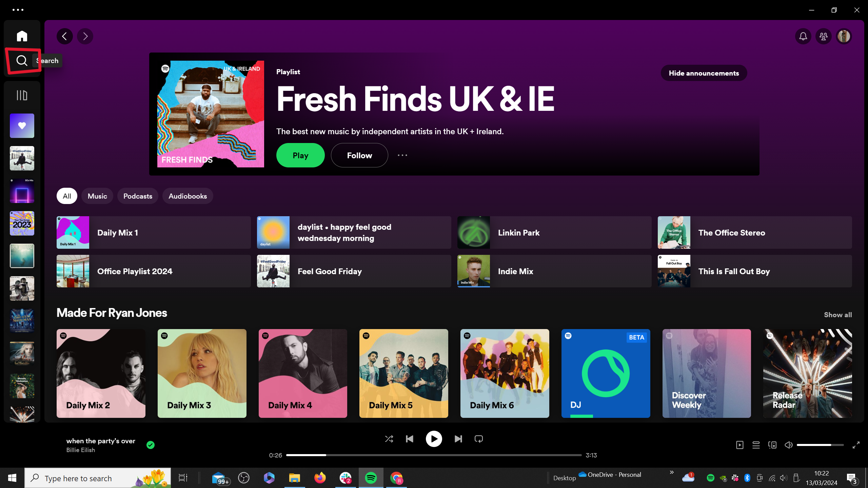The width and height of the screenshot is (868, 488).
Task: Toggle repeat mode
Action: [x=479, y=439]
